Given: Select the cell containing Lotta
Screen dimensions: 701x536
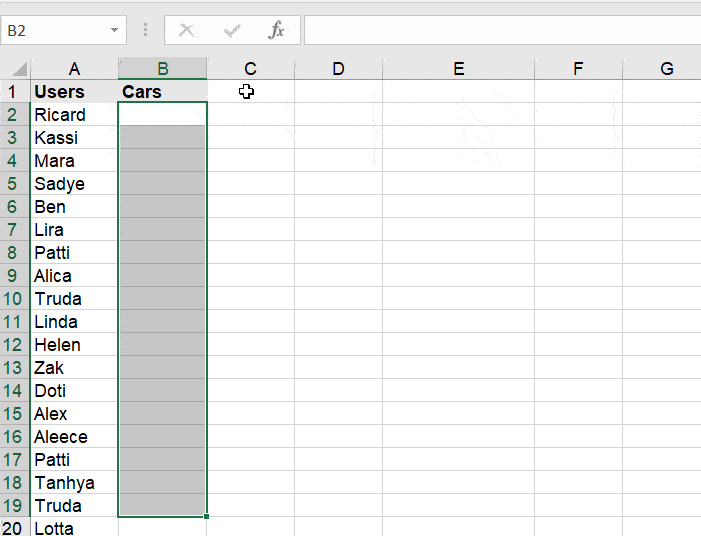Looking at the screenshot, I should pos(74,527).
